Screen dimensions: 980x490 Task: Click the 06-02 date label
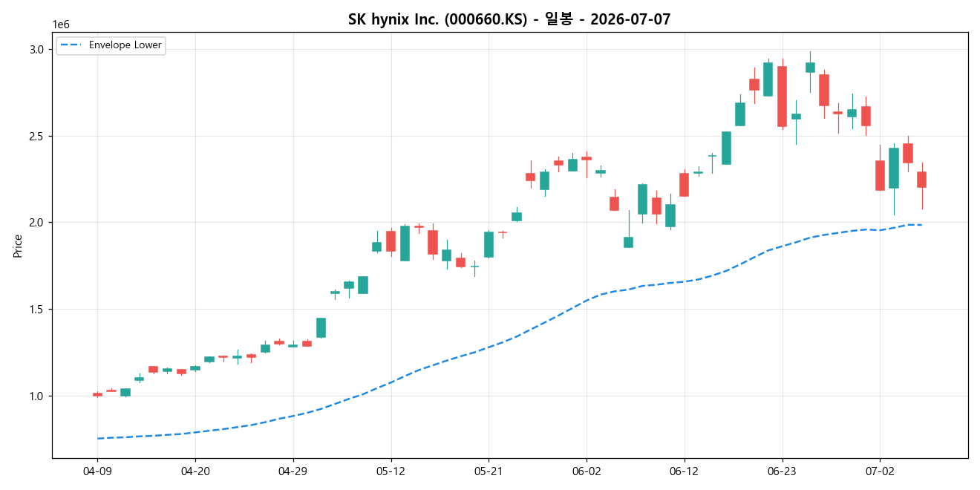[587, 471]
